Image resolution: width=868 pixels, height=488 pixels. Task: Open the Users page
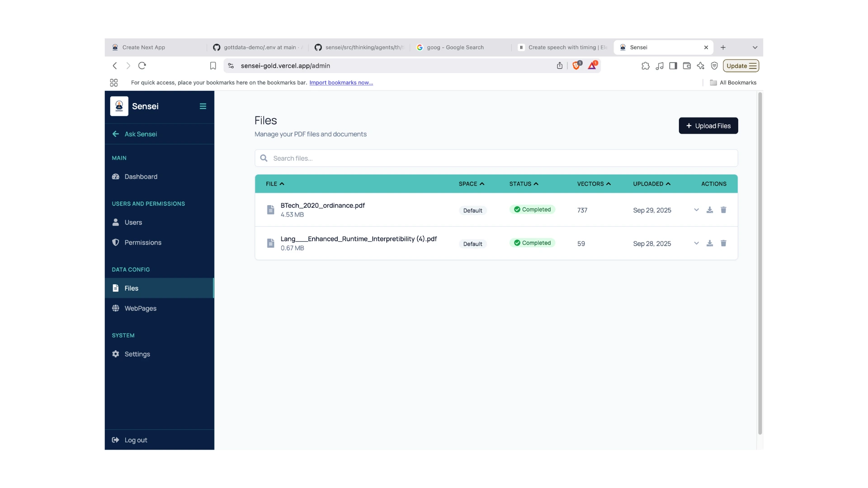159,222
